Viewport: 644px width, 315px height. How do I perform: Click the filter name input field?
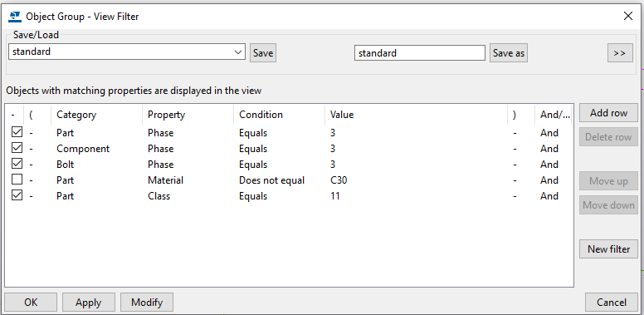point(420,53)
